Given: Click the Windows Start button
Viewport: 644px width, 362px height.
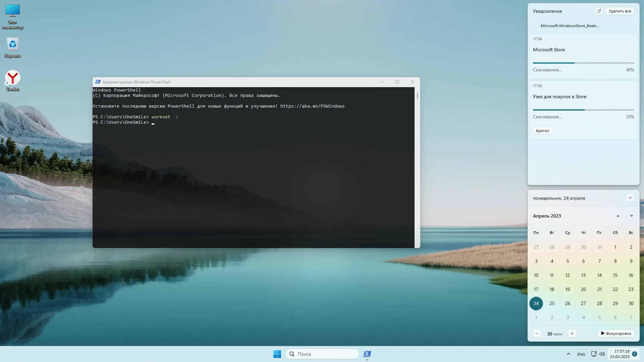Looking at the screenshot, I should coord(277,354).
